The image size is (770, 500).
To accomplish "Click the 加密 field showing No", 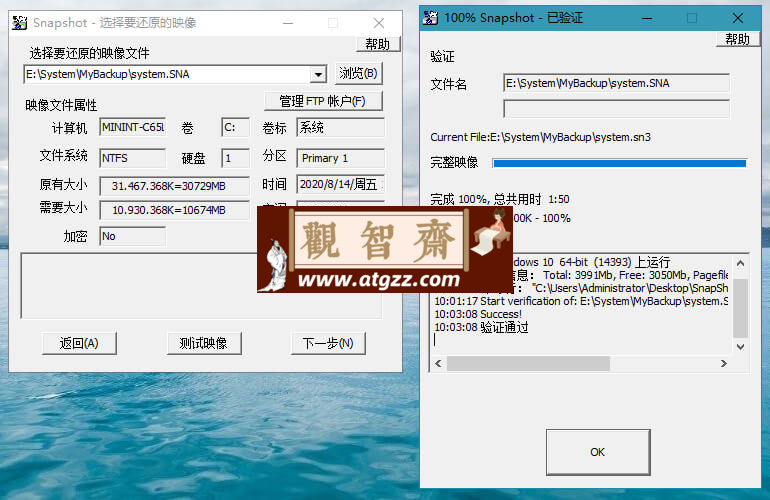I will [133, 236].
